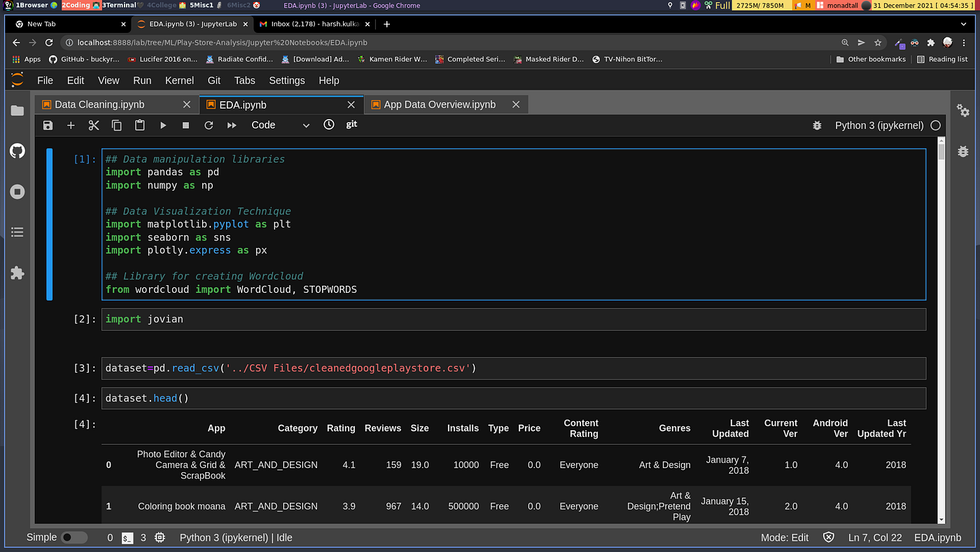980x552 pixels.
Task: Open the Edit menu
Action: point(76,81)
